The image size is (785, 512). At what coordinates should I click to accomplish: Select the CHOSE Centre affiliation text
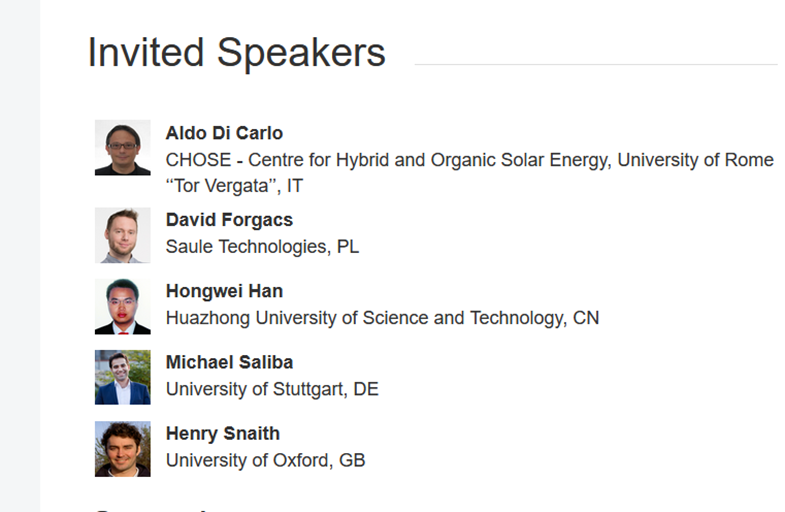tap(470, 160)
